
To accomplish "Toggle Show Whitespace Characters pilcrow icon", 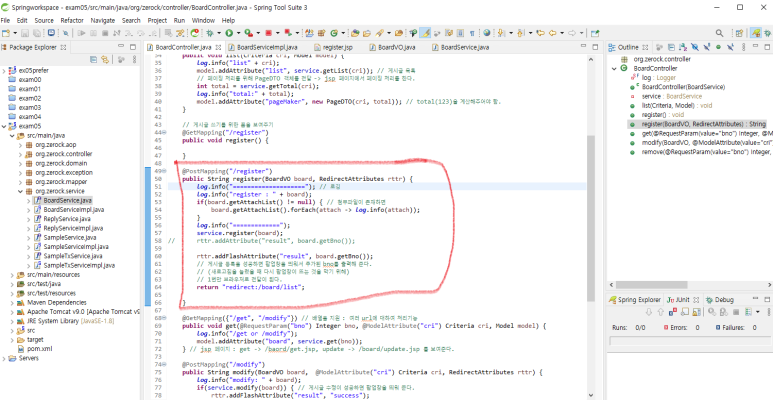I will click(x=472, y=33).
